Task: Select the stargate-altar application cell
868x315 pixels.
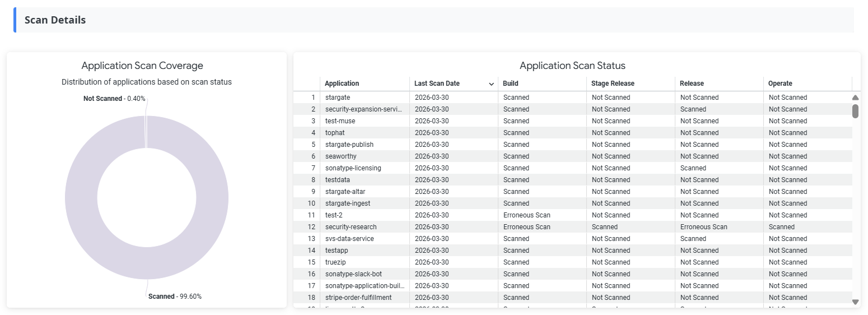Action: tap(365, 192)
